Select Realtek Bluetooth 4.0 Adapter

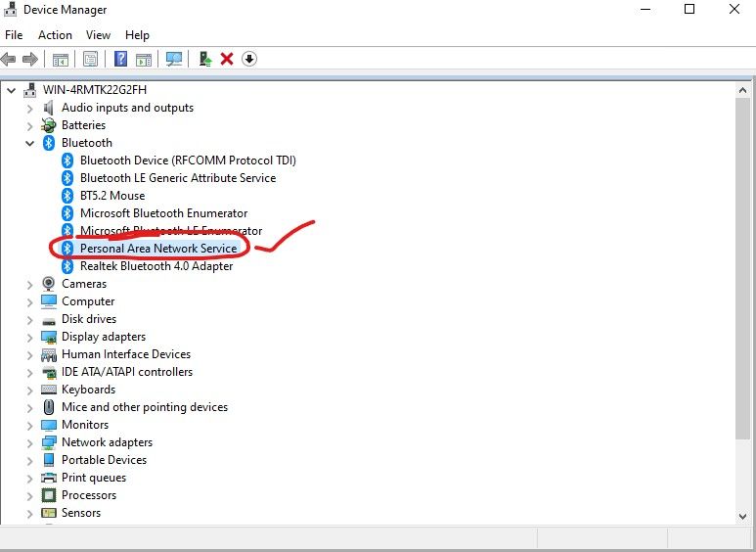coord(156,266)
